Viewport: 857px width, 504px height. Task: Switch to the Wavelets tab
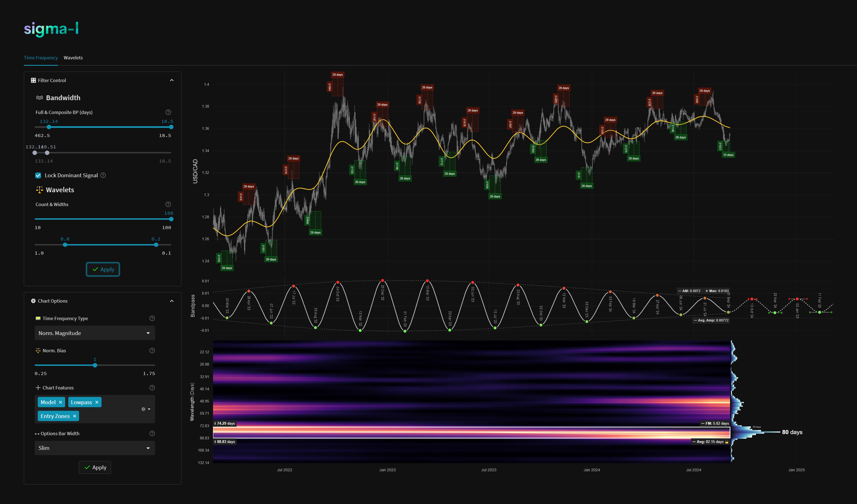[73, 58]
